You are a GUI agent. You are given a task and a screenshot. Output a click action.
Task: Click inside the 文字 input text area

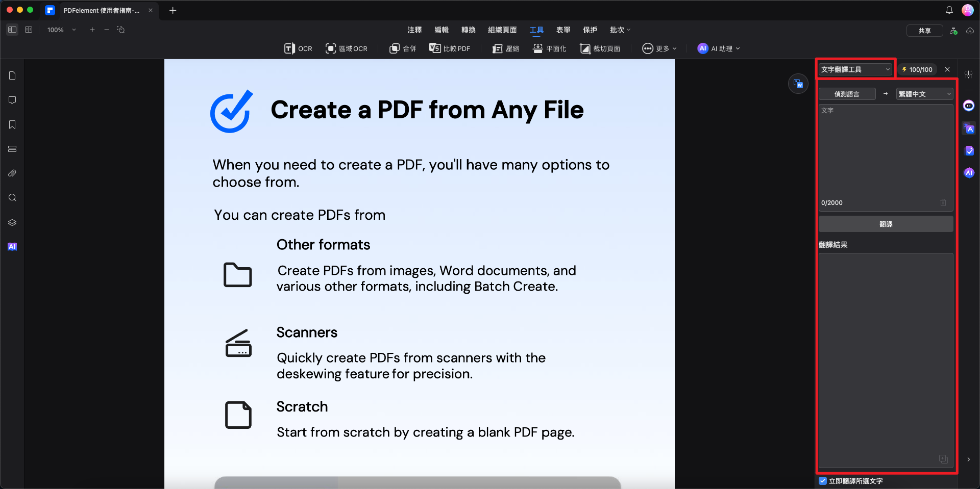pos(886,158)
